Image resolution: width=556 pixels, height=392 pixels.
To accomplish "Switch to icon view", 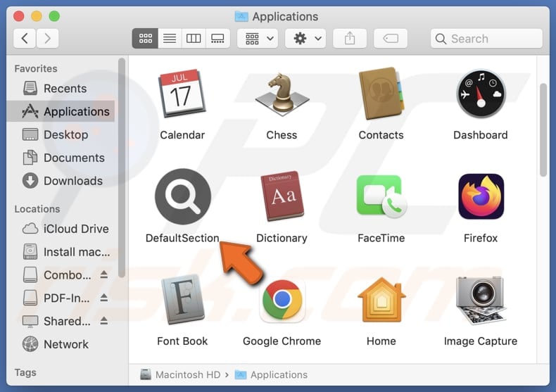I will click(x=146, y=38).
